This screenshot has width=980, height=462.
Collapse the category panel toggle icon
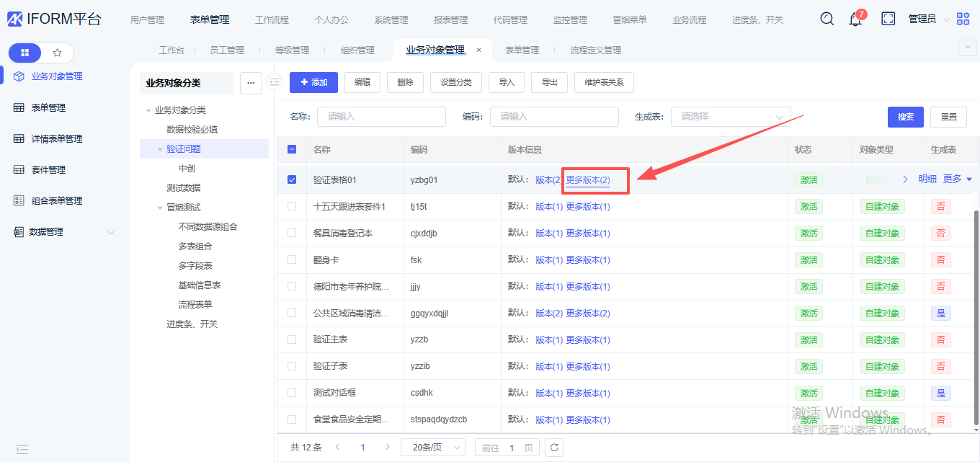click(x=274, y=82)
